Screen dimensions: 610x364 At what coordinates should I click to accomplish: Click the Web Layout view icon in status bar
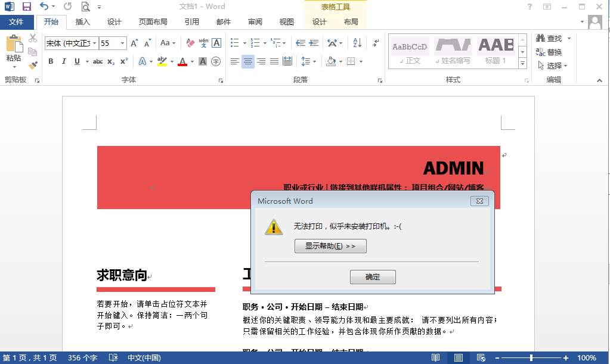pyautogui.click(x=481, y=357)
